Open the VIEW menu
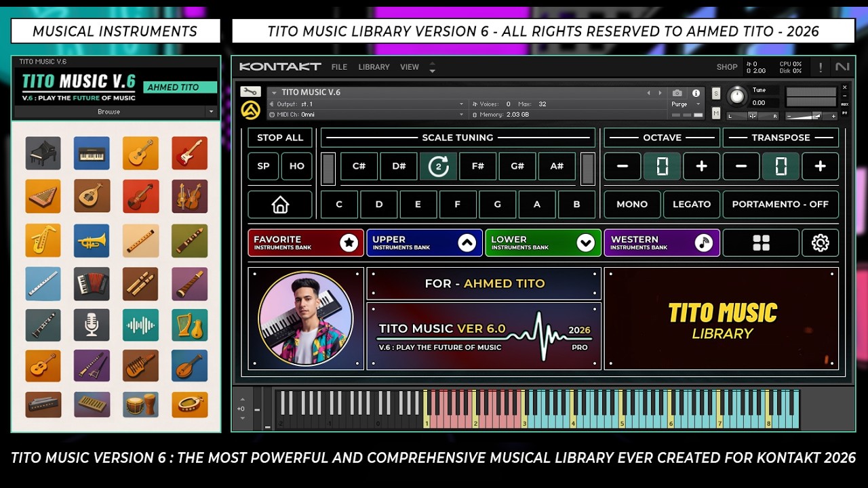 pyautogui.click(x=410, y=67)
